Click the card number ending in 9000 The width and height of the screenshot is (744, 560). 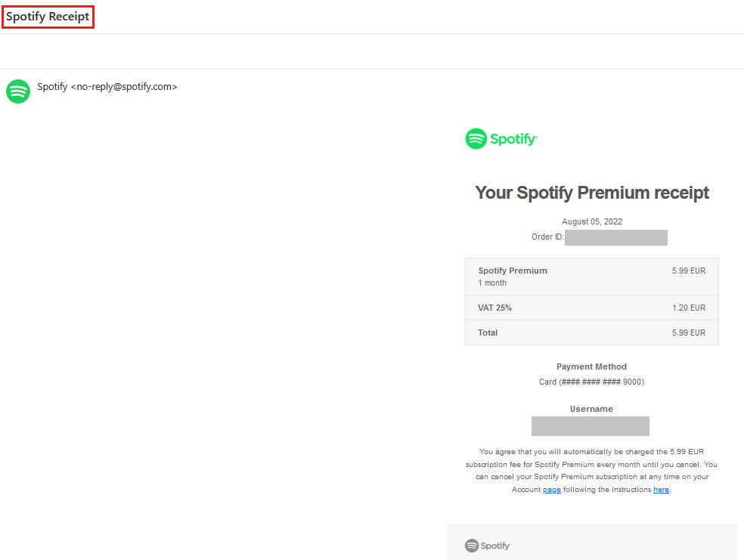[592, 382]
